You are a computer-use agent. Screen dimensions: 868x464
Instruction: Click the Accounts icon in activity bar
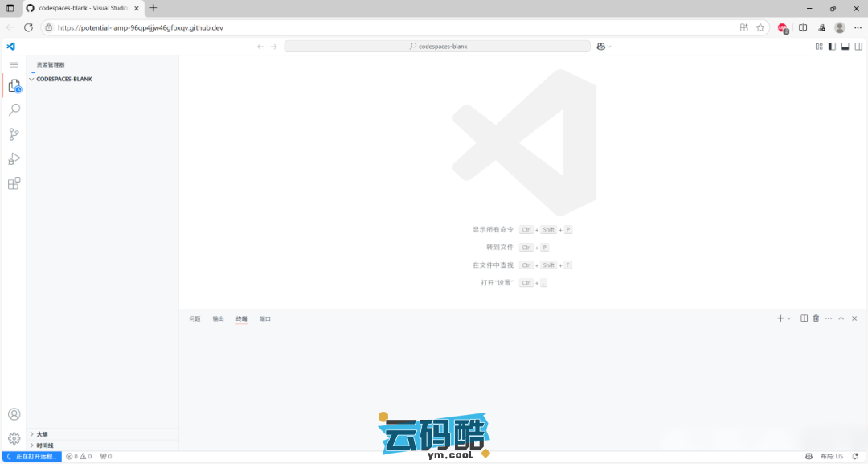(14, 414)
